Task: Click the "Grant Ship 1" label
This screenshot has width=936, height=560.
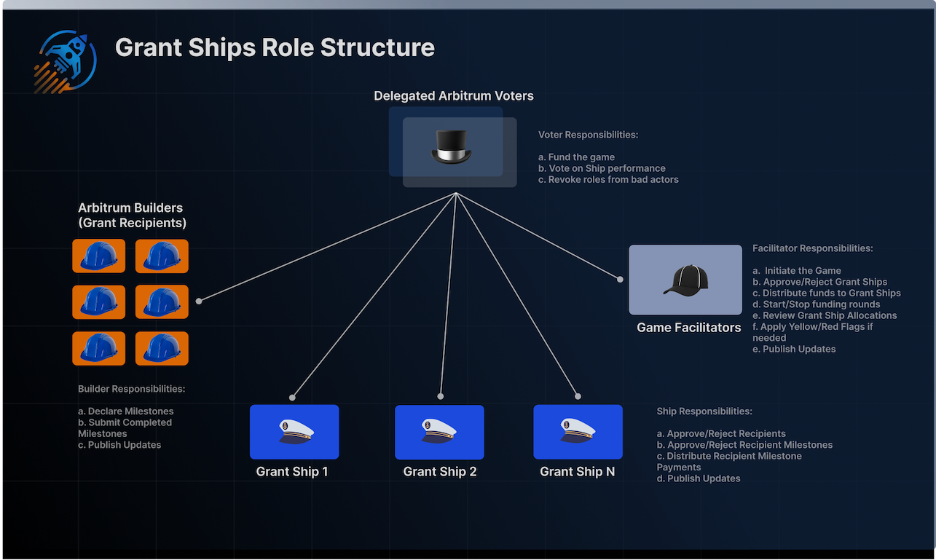Action: pos(292,472)
